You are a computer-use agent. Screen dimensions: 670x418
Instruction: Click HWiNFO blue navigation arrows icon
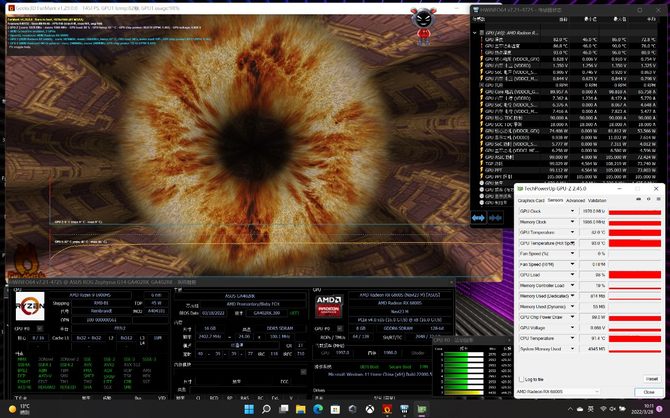click(x=478, y=217)
